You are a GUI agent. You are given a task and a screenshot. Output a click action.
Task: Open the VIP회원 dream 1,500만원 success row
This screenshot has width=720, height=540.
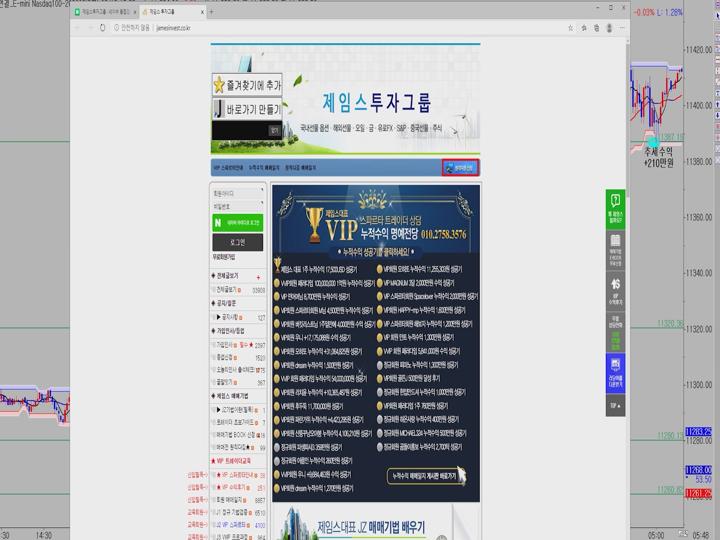314,366
